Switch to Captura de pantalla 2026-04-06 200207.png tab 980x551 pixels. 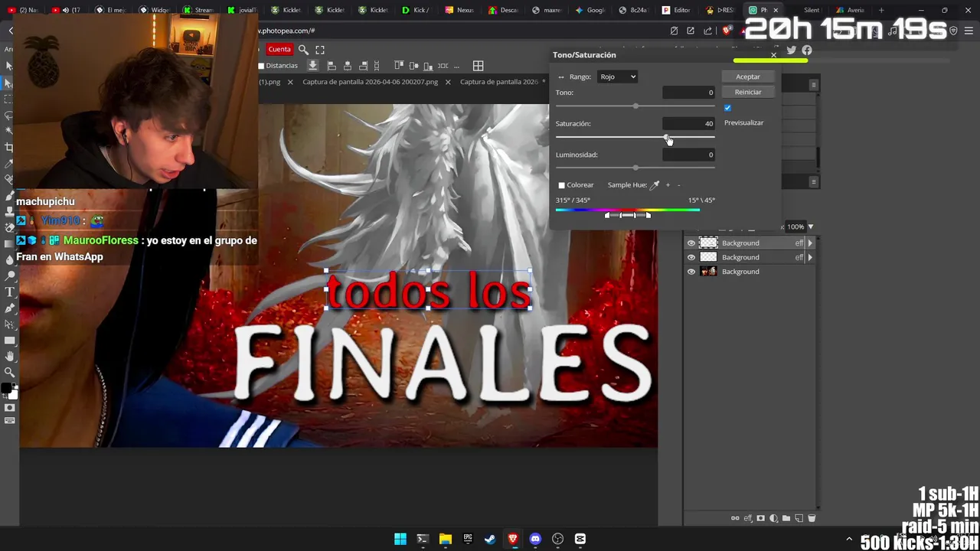point(370,82)
